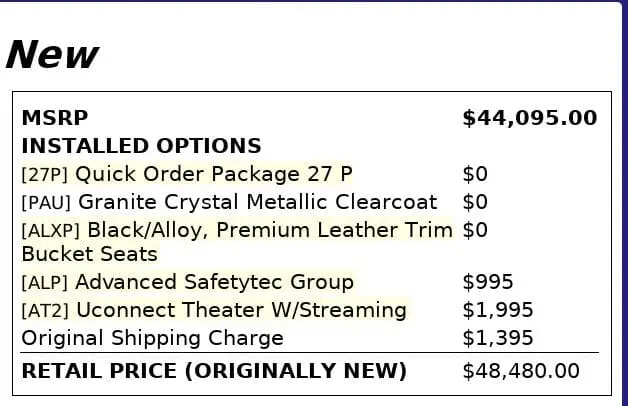
Task: Open the Uconnect Theater W/Streaming link
Action: (x=241, y=310)
